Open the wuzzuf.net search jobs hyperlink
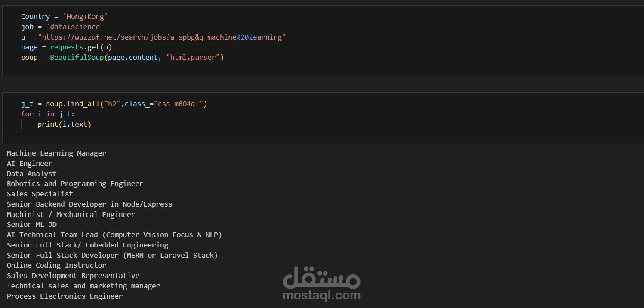Viewport: 644px width, 308px height. tap(160, 37)
